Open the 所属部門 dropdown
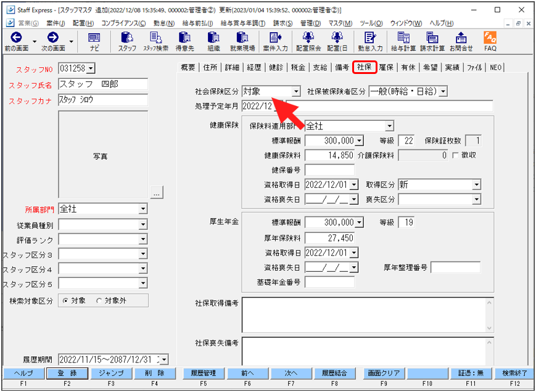Viewport: 536px width, 392px height. tap(143, 209)
